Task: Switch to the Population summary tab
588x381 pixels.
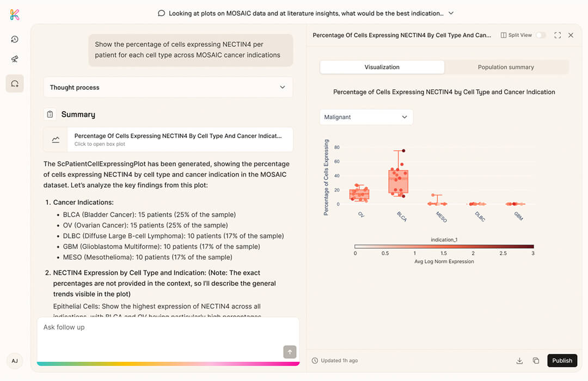Action: (506, 67)
